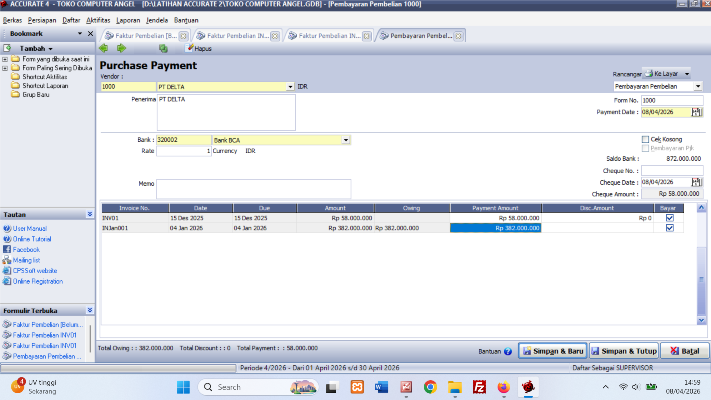Viewport: 711px width, 400px height.
Task: Open Cheque Date calendar picker
Action: coord(696,182)
